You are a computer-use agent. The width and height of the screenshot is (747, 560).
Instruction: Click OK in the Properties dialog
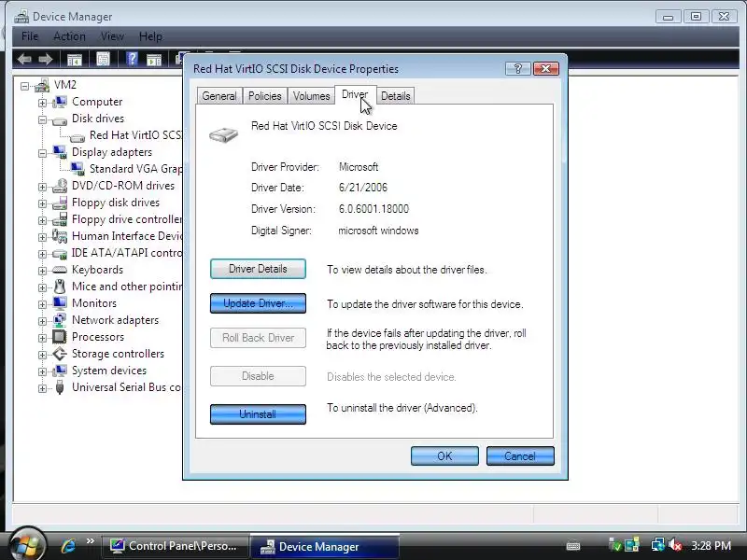click(x=445, y=456)
